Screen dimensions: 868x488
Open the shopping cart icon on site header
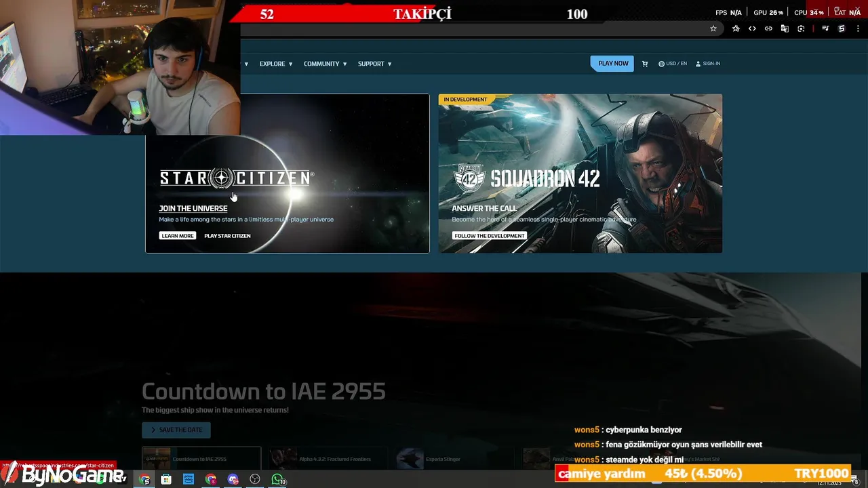644,64
